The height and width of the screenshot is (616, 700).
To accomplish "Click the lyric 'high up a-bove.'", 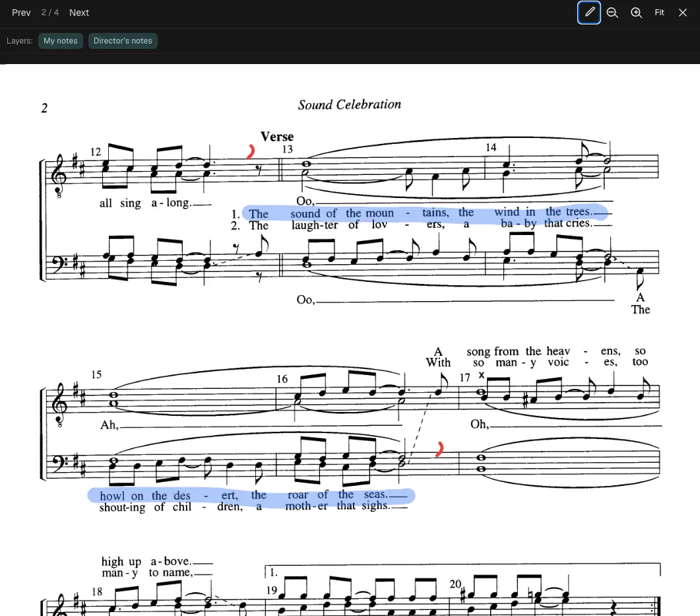I will (x=146, y=561).
